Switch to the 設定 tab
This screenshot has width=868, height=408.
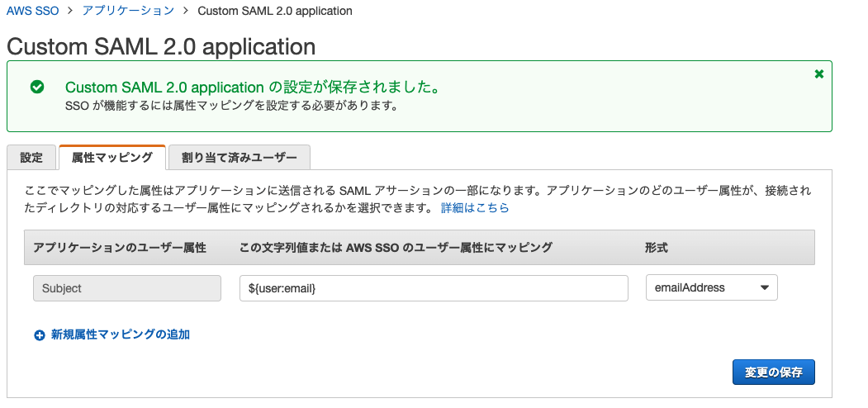[31, 157]
